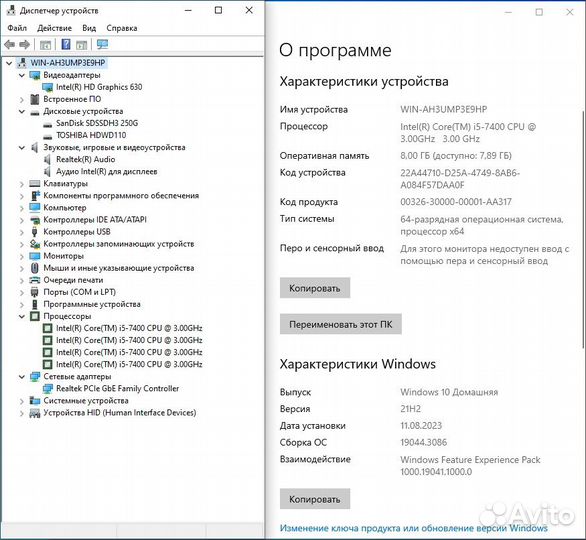Screen dimensions: 586x540
Task: Click the Клавиатуры keyboard icon
Action: click(35, 183)
